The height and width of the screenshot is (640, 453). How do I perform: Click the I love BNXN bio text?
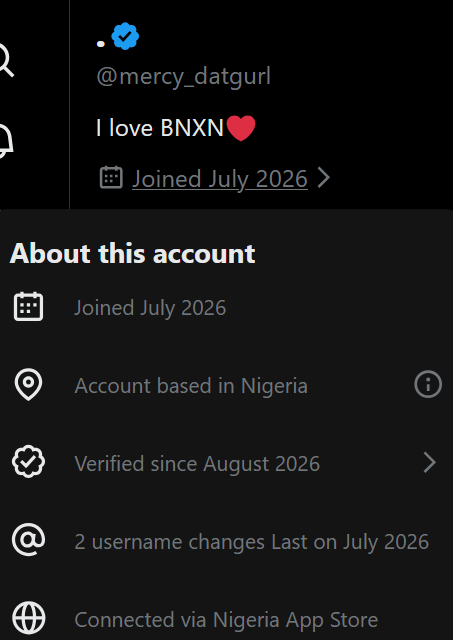[x=175, y=128]
